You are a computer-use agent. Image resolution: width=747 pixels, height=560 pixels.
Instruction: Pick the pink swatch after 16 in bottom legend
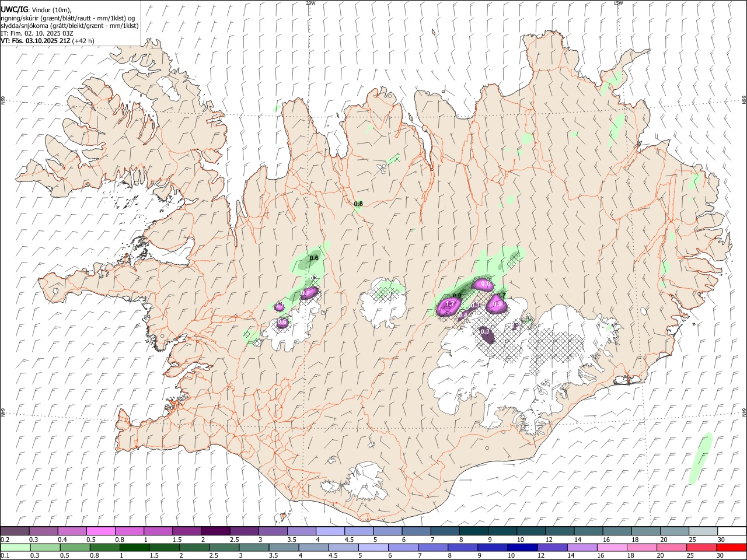[612, 547]
